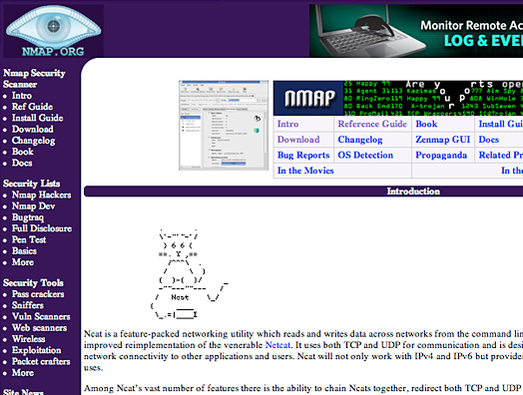The image size is (523, 395).
Task: Open Book in the navigation table
Action: pyautogui.click(x=426, y=124)
